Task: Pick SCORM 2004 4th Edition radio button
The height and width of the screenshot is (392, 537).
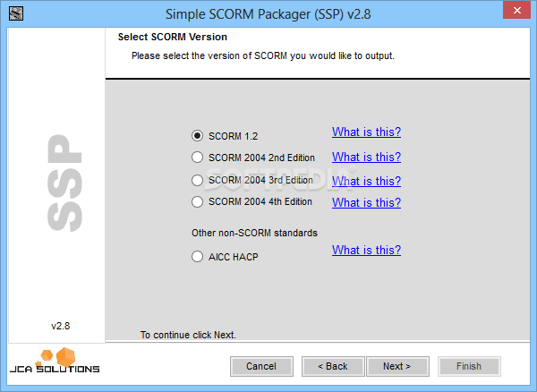Action: coord(197,201)
